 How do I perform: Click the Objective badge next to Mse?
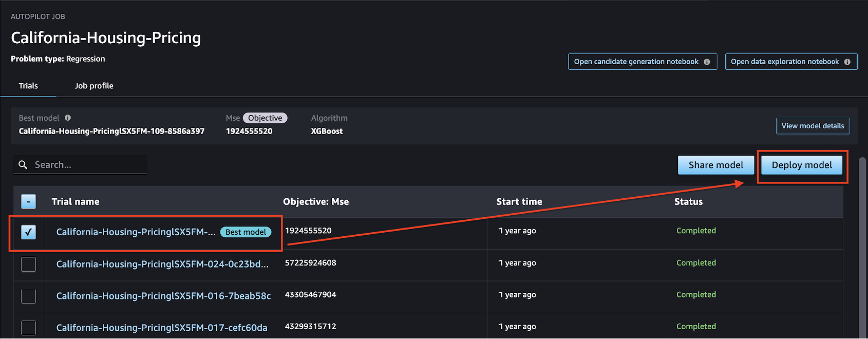click(x=265, y=118)
